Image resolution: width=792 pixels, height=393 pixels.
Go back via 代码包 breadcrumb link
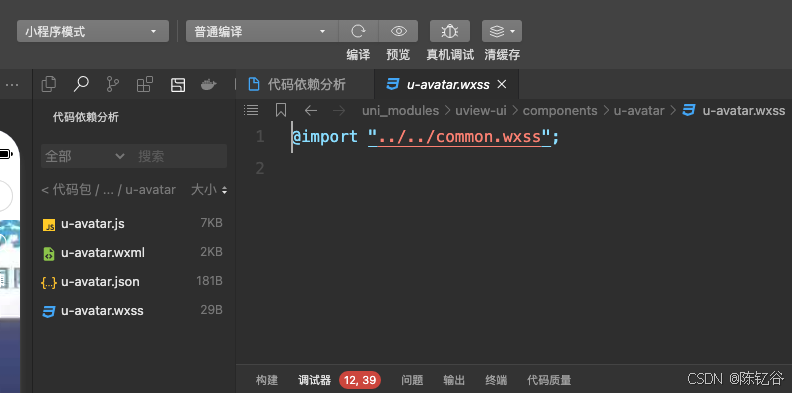coord(71,189)
